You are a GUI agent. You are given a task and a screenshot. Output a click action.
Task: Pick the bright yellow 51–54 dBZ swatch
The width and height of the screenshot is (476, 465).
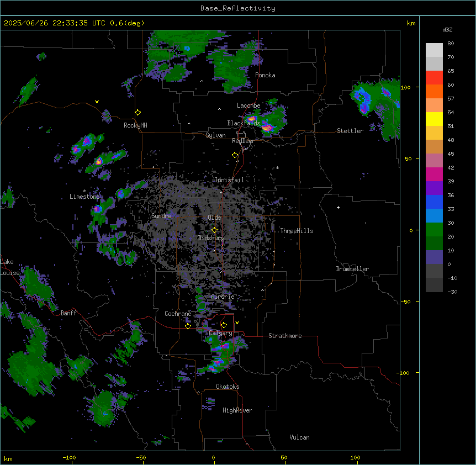[x=434, y=119]
